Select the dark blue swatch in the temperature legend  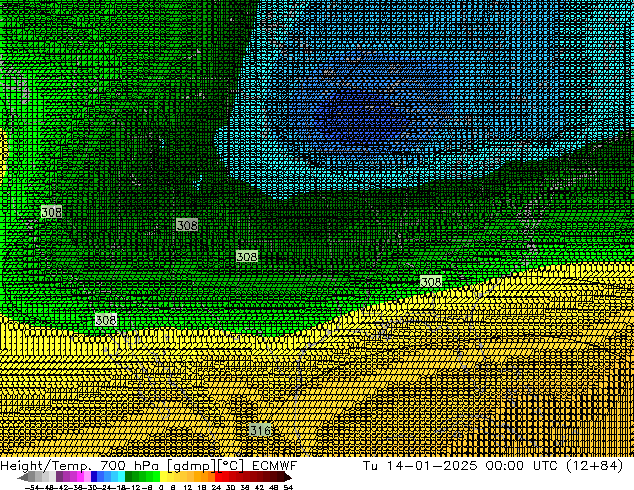point(94,477)
